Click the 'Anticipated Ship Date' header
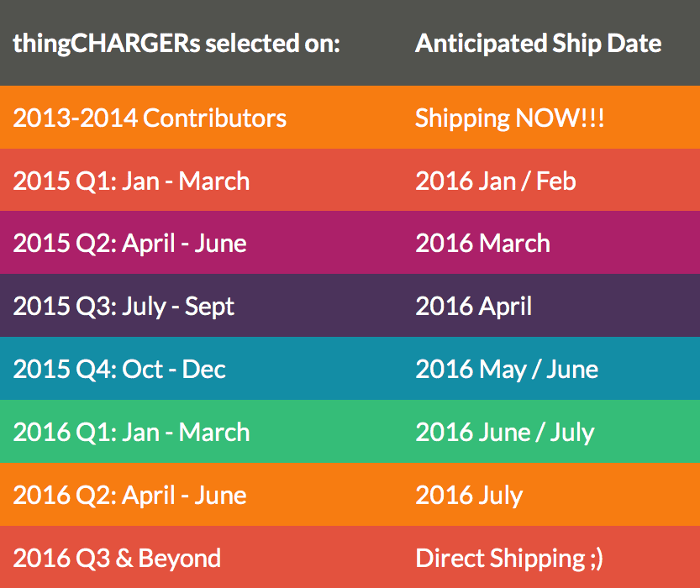Image resolution: width=700 pixels, height=588 pixels. coord(538,45)
